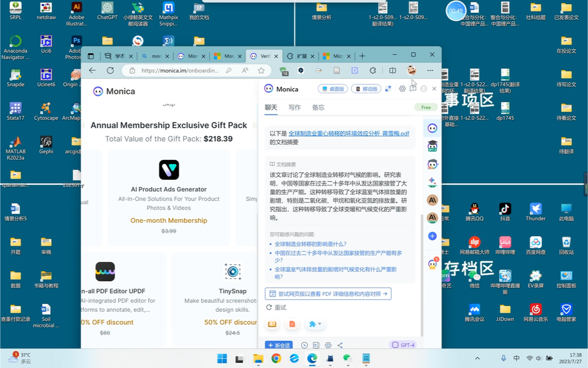The height and width of the screenshot is (368, 588).
Task: Open the Edge extensions puzzle icon
Action: (x=373, y=70)
